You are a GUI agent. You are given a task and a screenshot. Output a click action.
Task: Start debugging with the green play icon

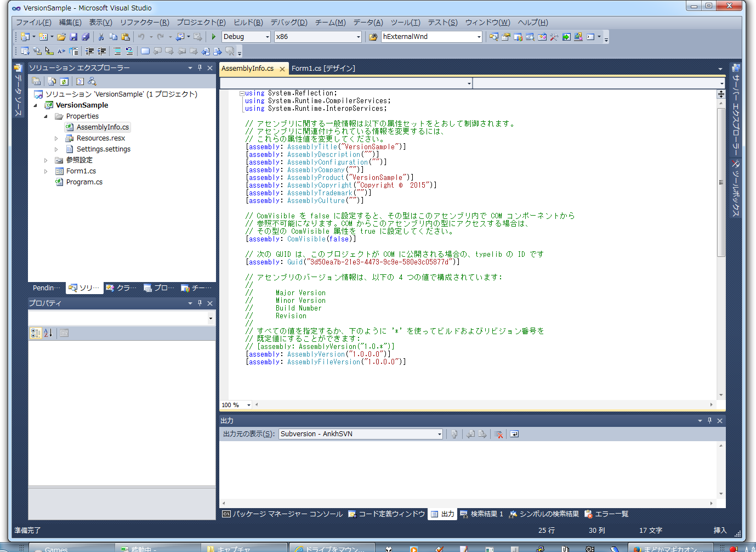[x=214, y=37]
